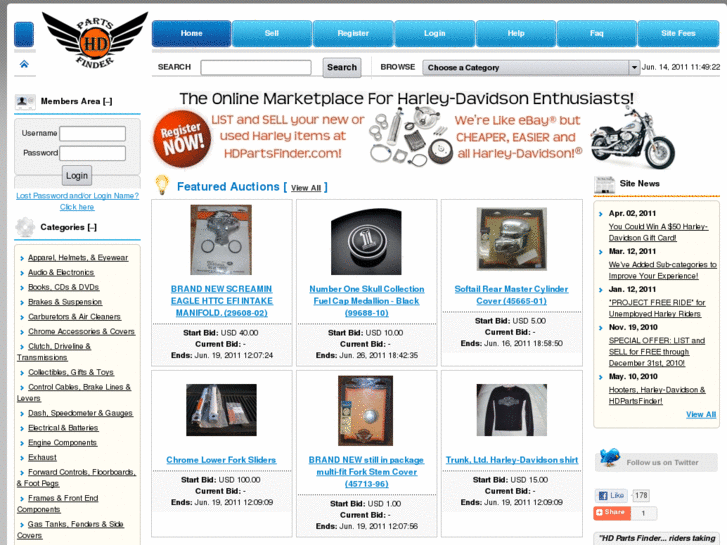Collapse the Members Area panel
The height and width of the screenshot is (545, 727).
108,101
